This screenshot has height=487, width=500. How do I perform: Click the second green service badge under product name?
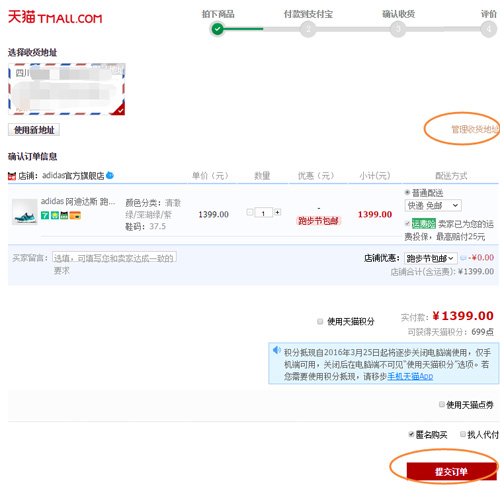pos(54,215)
